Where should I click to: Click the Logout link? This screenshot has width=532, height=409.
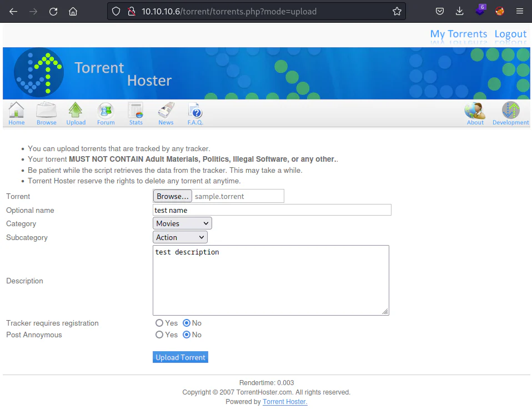510,34
